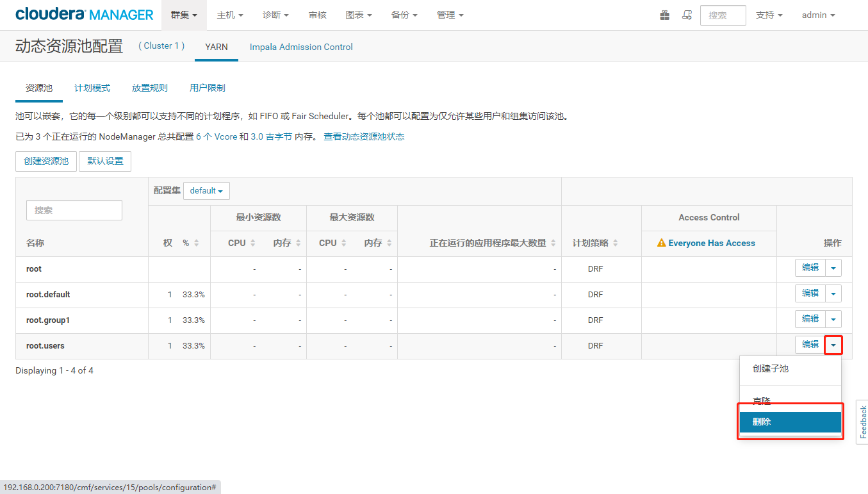Click weight value 1 of root.default
The width and height of the screenshot is (868, 494).
tap(170, 294)
